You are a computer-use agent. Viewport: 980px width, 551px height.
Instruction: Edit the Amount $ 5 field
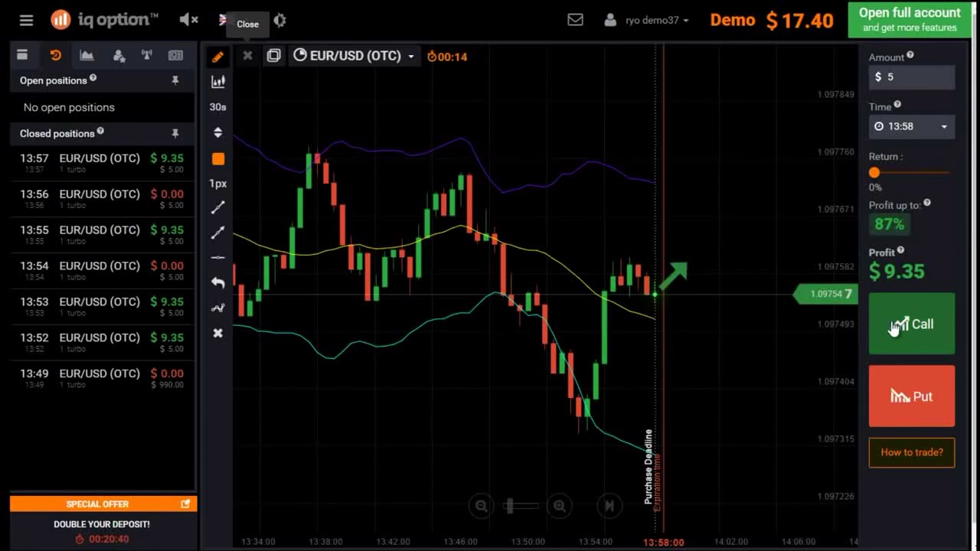click(912, 77)
